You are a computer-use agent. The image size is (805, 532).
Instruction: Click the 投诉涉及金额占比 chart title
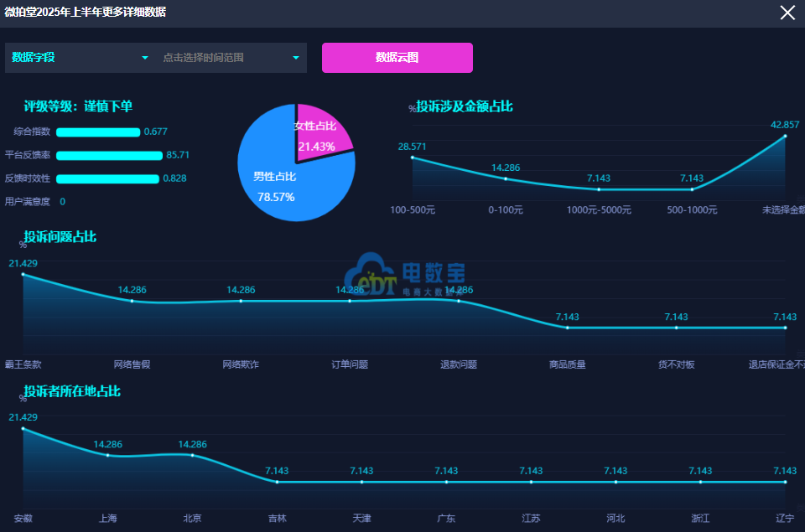pyautogui.click(x=464, y=106)
